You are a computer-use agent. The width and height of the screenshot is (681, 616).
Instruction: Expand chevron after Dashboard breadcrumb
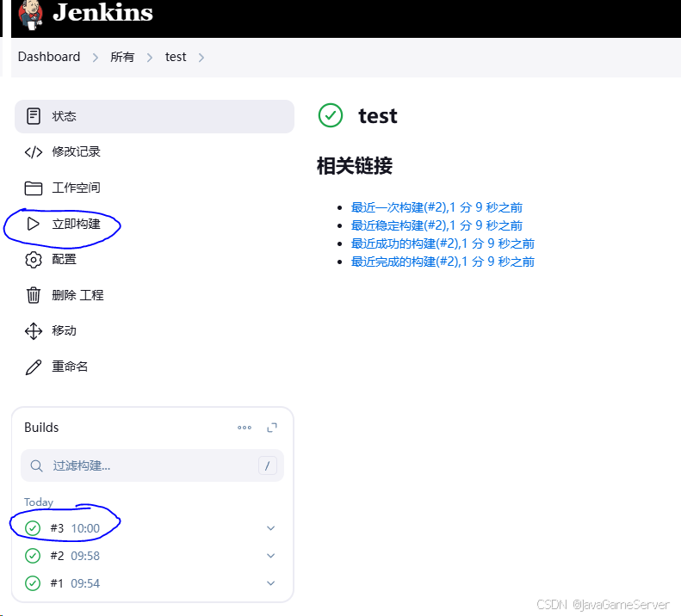(x=95, y=58)
